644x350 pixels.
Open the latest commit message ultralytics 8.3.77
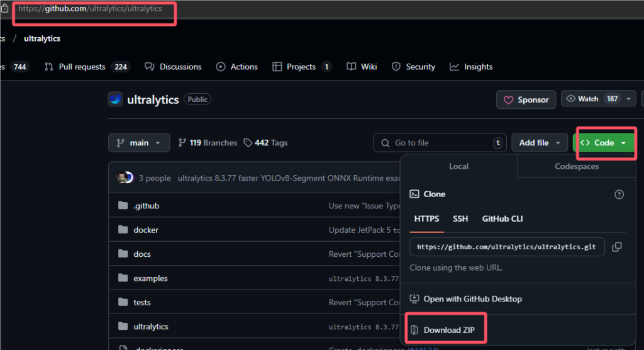click(x=289, y=178)
